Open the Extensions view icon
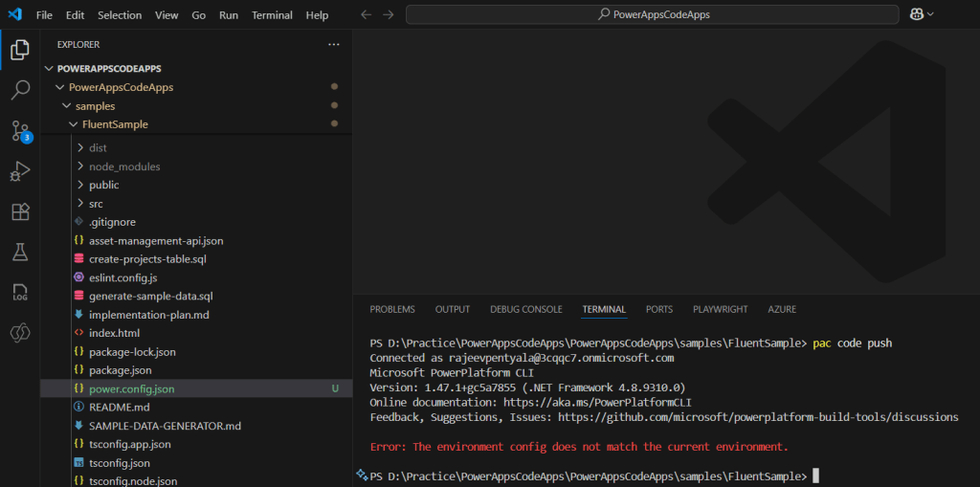 click(x=19, y=211)
